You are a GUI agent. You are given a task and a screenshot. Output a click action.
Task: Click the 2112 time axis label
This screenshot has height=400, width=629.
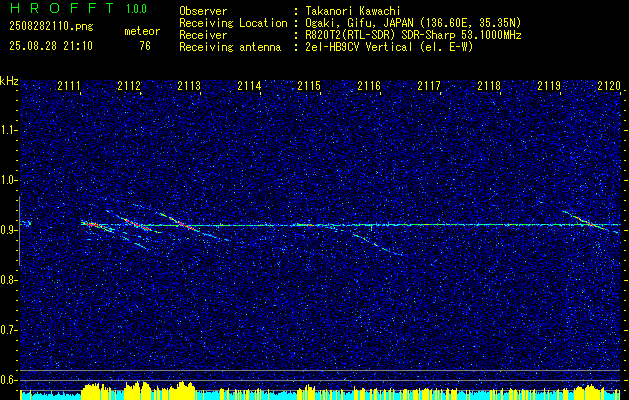click(129, 86)
